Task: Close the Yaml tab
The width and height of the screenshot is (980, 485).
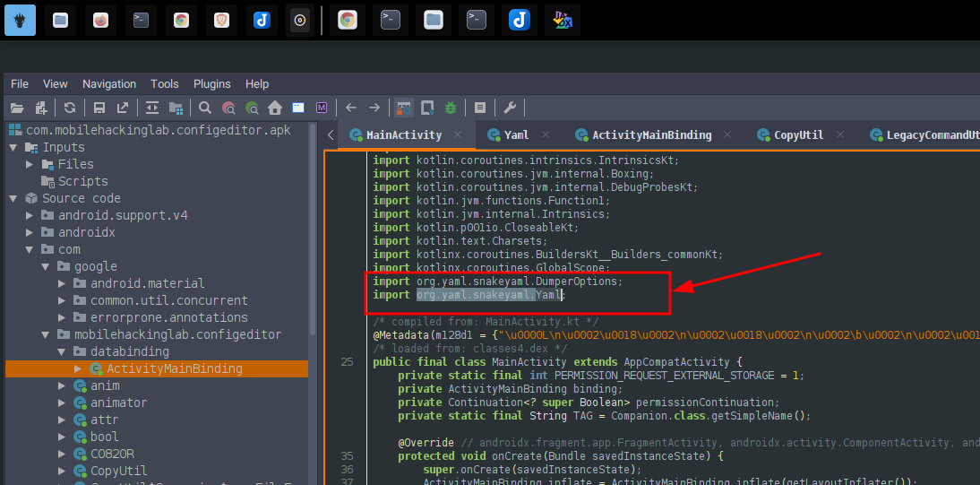Action: point(546,135)
